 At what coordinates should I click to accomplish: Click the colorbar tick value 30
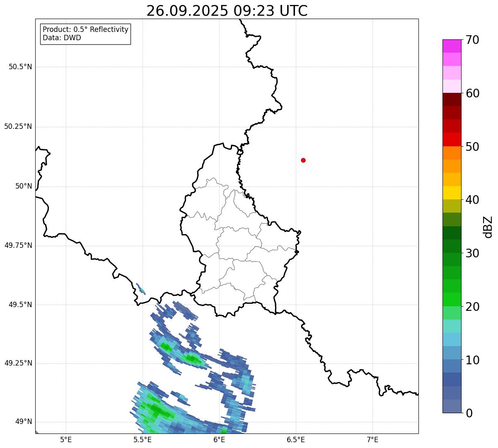[x=472, y=253]
